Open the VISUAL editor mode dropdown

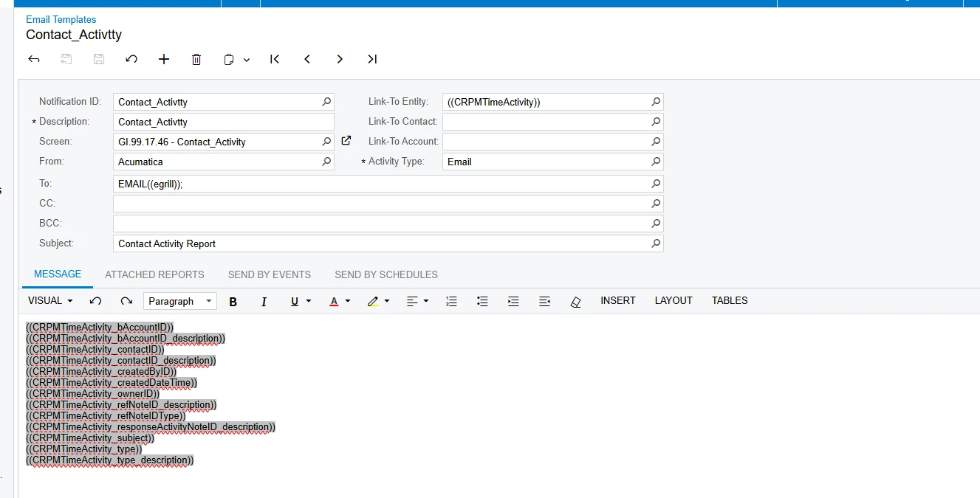(50, 300)
